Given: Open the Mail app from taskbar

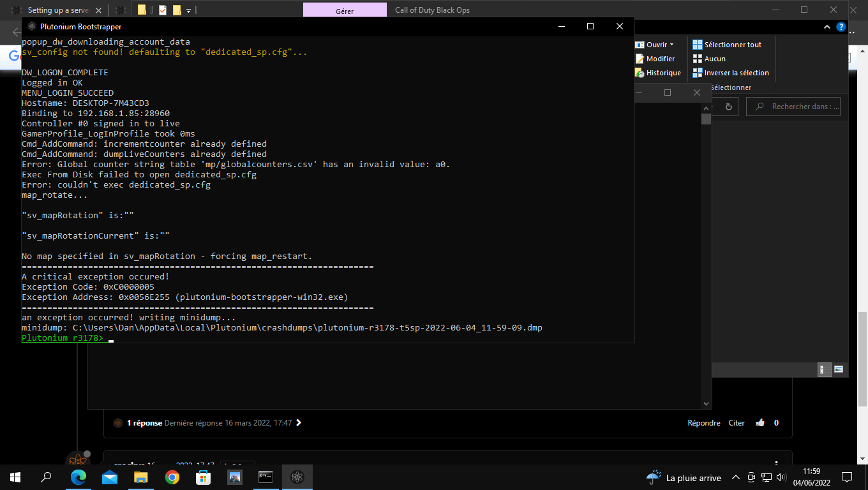Looking at the screenshot, I should point(110,477).
